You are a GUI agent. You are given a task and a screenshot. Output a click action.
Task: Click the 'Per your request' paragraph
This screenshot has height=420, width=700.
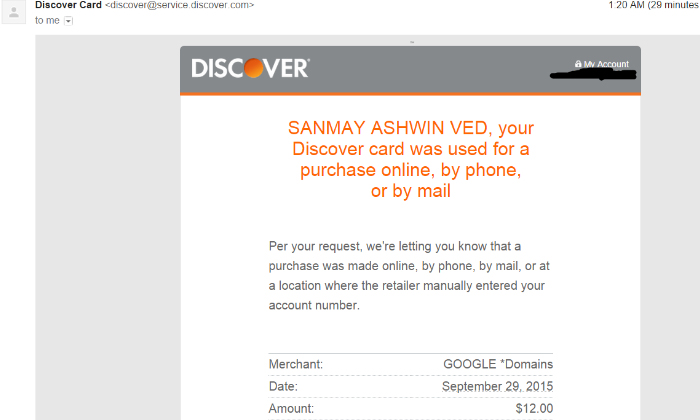coord(408,276)
